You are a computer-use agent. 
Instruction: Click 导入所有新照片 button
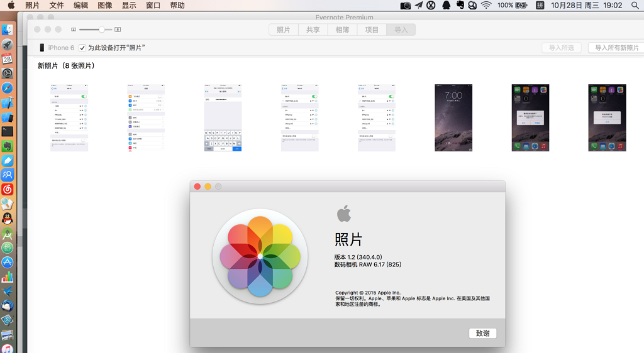tap(616, 48)
